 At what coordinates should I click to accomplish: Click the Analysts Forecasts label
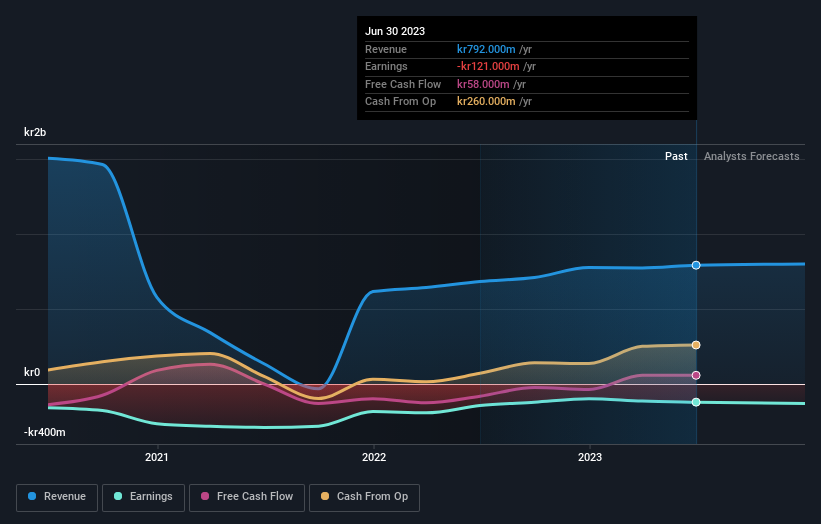(x=751, y=156)
